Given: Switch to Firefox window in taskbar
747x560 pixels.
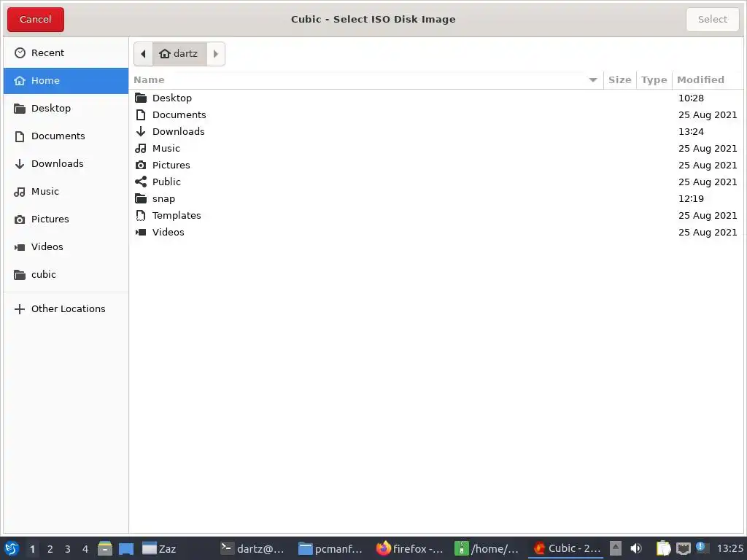Looking at the screenshot, I should [410, 548].
